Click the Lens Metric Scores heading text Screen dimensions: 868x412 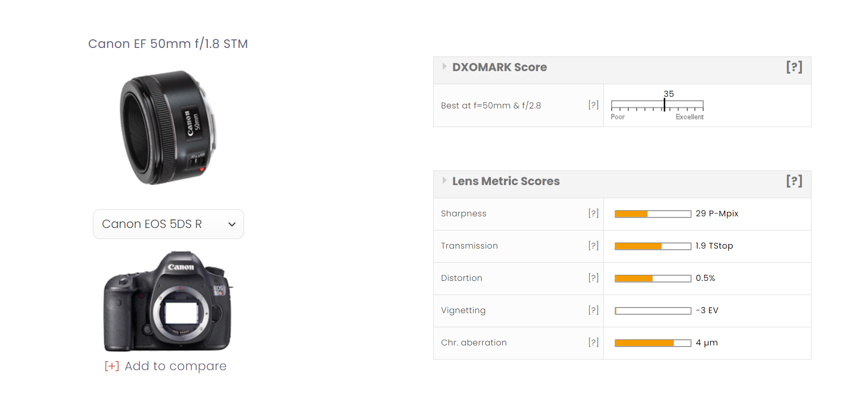click(506, 181)
